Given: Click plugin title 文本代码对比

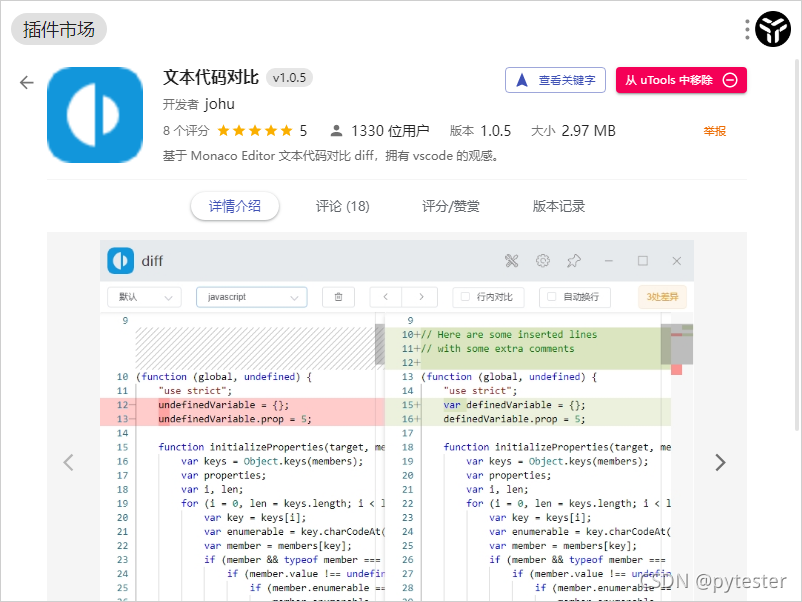Looking at the screenshot, I should 211,78.
